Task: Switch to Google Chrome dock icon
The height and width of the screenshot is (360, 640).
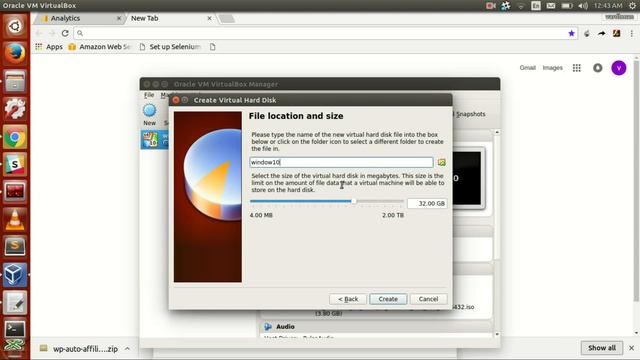Action: tap(15, 137)
